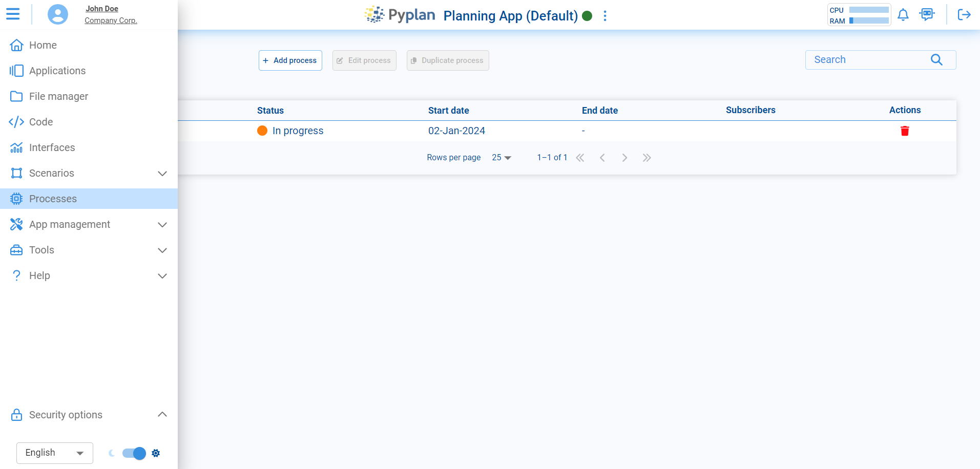Open the Code section icon
This screenshot has height=469, width=980.
pos(16,122)
